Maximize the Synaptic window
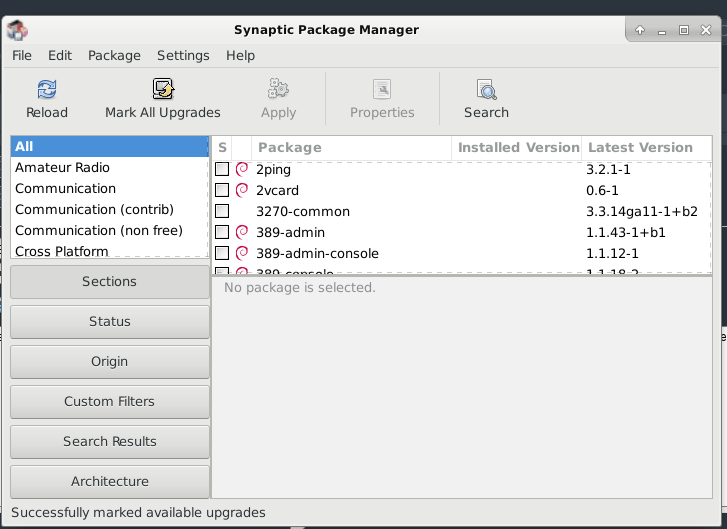This screenshot has height=529, width=727. coord(683,30)
